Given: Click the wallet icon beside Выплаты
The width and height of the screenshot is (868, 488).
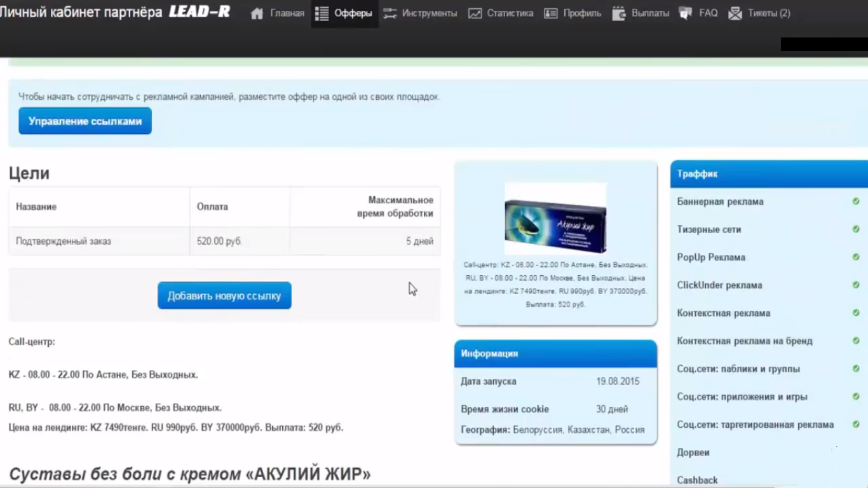Looking at the screenshot, I should pyautogui.click(x=619, y=13).
